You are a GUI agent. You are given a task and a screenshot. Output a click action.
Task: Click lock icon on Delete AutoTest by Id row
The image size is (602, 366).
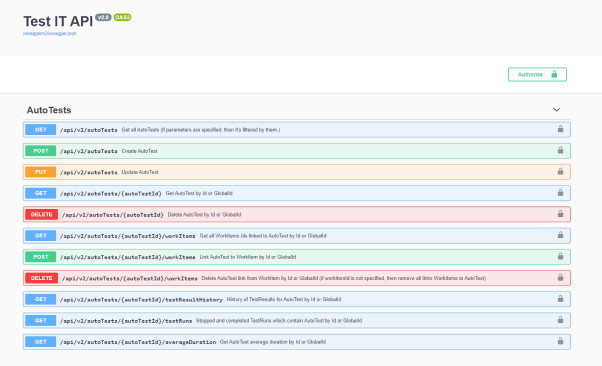[561, 214]
